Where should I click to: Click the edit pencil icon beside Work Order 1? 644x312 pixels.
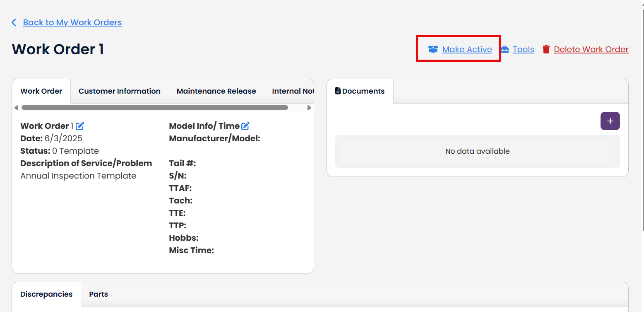click(x=80, y=126)
